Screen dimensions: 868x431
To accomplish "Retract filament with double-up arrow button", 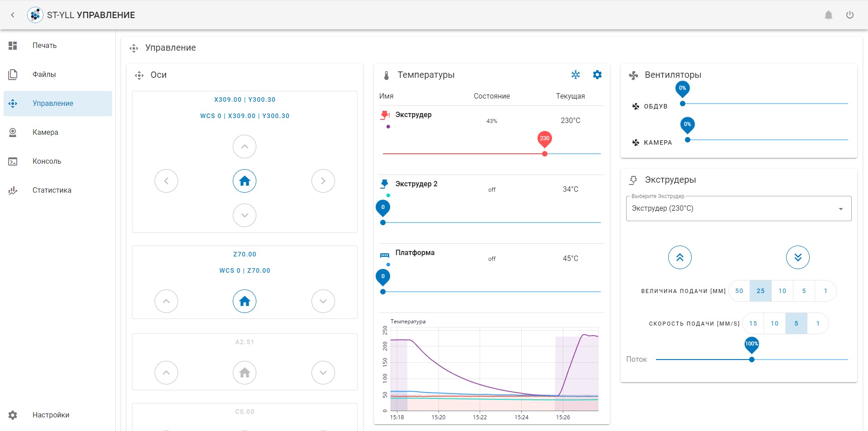I will (x=680, y=257).
